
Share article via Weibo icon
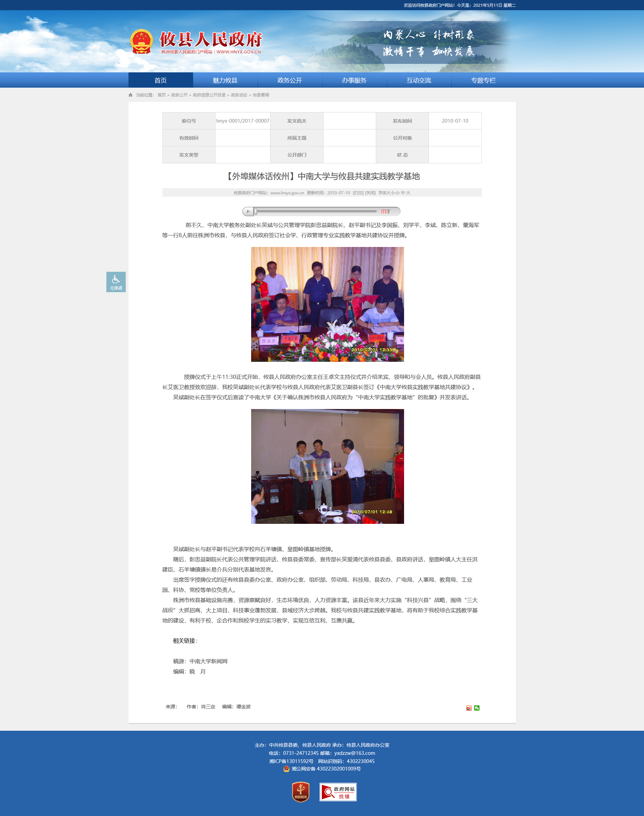coord(469,708)
